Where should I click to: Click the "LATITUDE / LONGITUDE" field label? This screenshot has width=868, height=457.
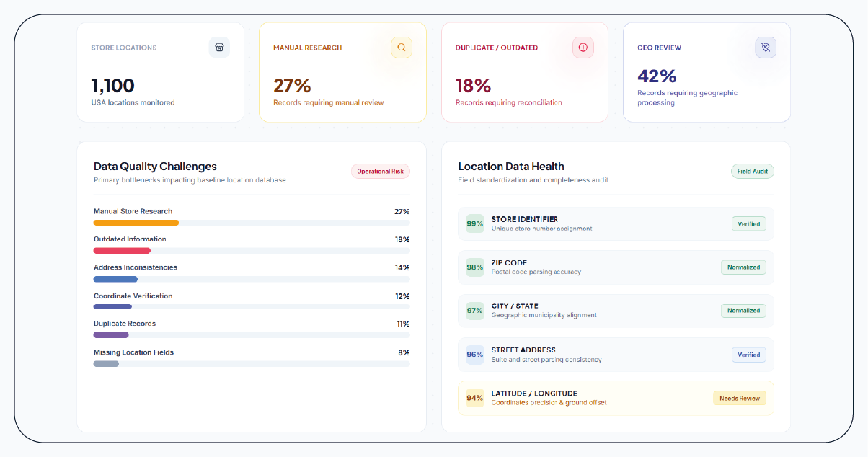[534, 394]
